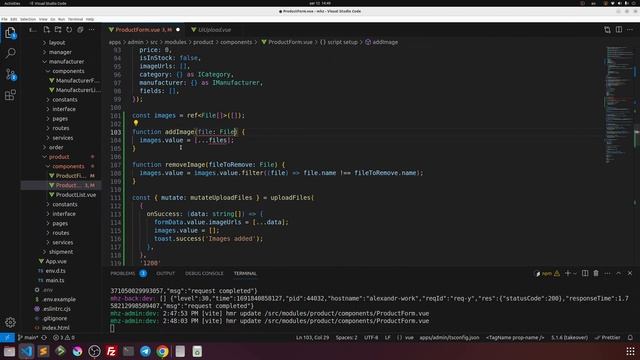The image size is (640, 360).
Task: Open FileZilla from the dock
Action: [111, 351]
